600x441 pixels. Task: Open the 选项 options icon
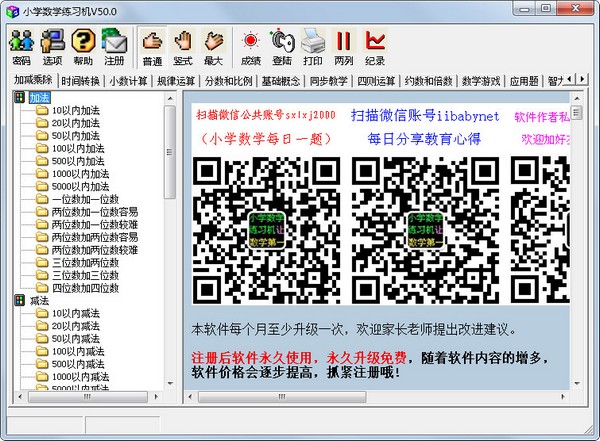pyautogui.click(x=52, y=47)
